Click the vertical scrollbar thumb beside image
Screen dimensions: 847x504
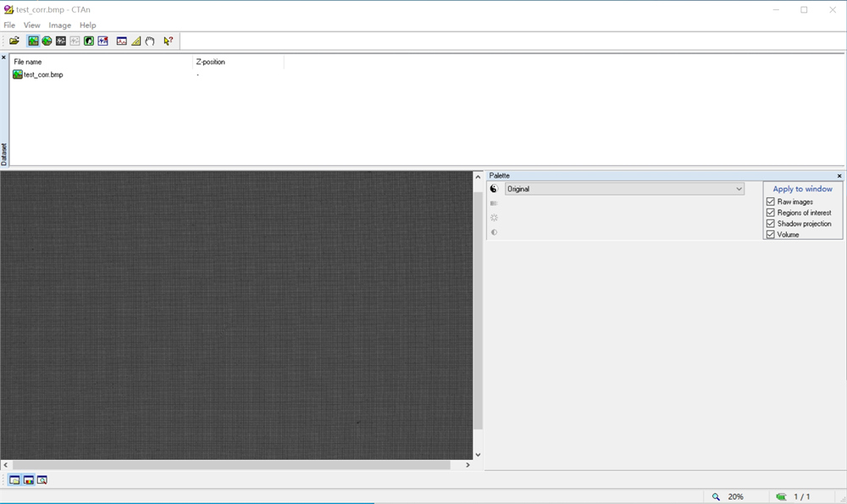[478, 310]
